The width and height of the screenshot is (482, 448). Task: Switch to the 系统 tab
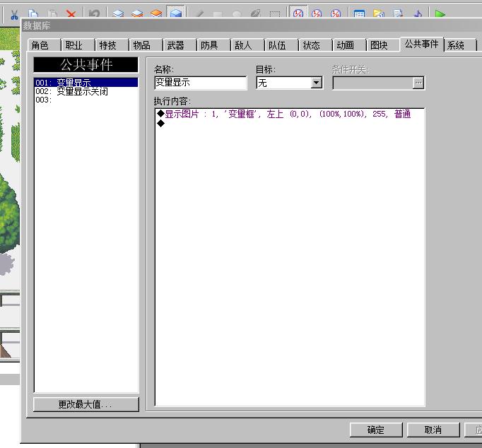point(460,45)
